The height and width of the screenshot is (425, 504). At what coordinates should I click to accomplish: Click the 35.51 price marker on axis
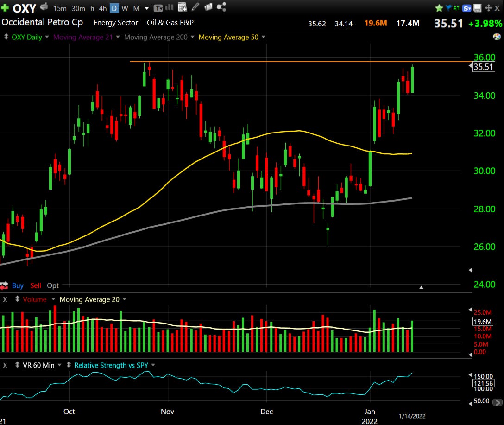tap(484, 67)
